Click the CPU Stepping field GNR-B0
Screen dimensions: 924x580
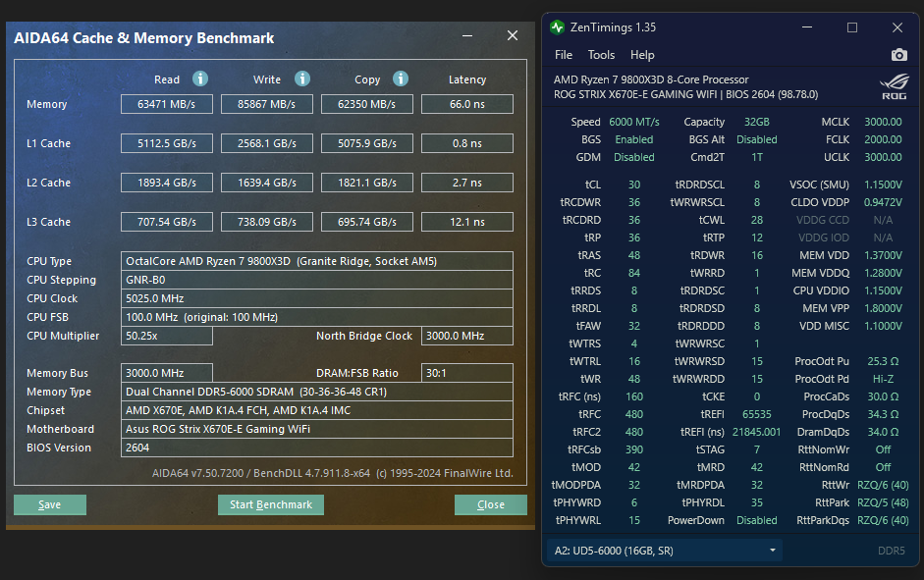pyautogui.click(x=317, y=280)
